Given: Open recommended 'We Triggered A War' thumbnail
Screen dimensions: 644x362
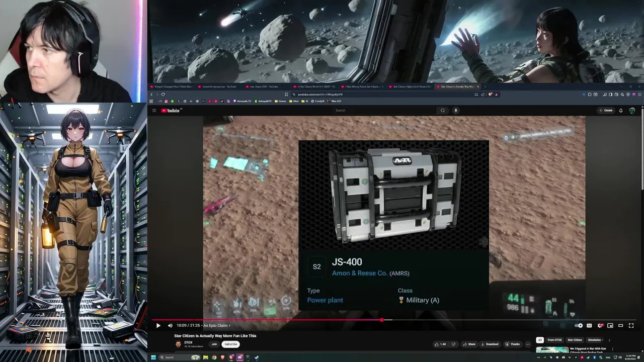Looking at the screenshot, I should tap(552, 349).
